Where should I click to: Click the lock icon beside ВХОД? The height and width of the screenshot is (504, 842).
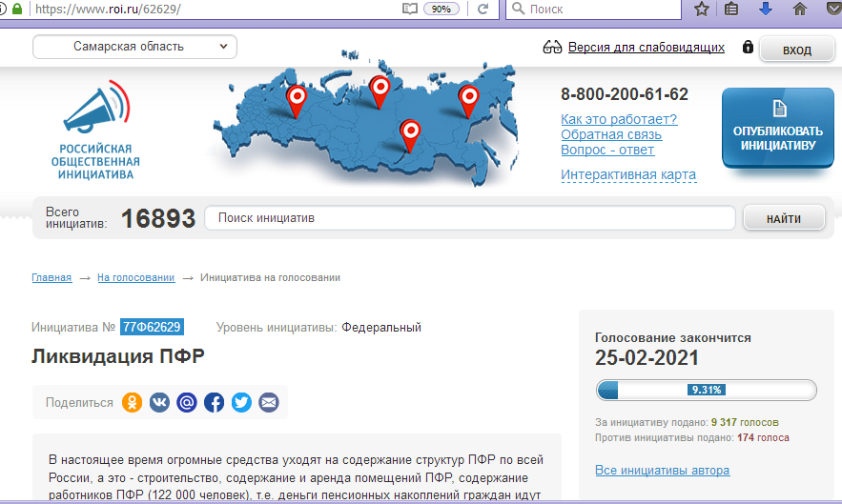(748, 47)
